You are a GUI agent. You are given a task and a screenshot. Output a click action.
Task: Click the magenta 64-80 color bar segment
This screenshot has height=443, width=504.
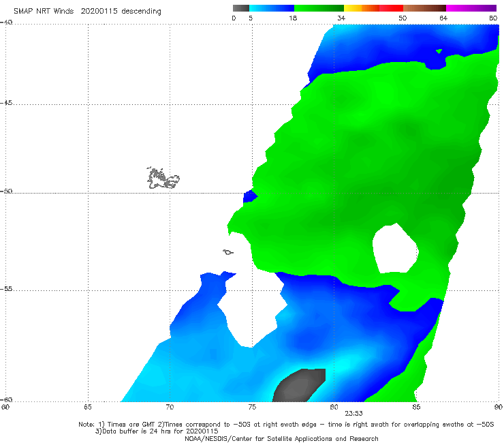tap(471, 8)
